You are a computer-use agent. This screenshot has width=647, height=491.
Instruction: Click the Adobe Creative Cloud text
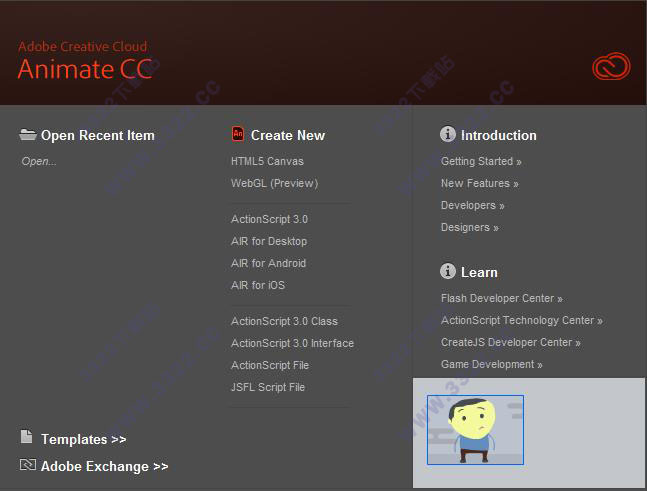click(83, 47)
